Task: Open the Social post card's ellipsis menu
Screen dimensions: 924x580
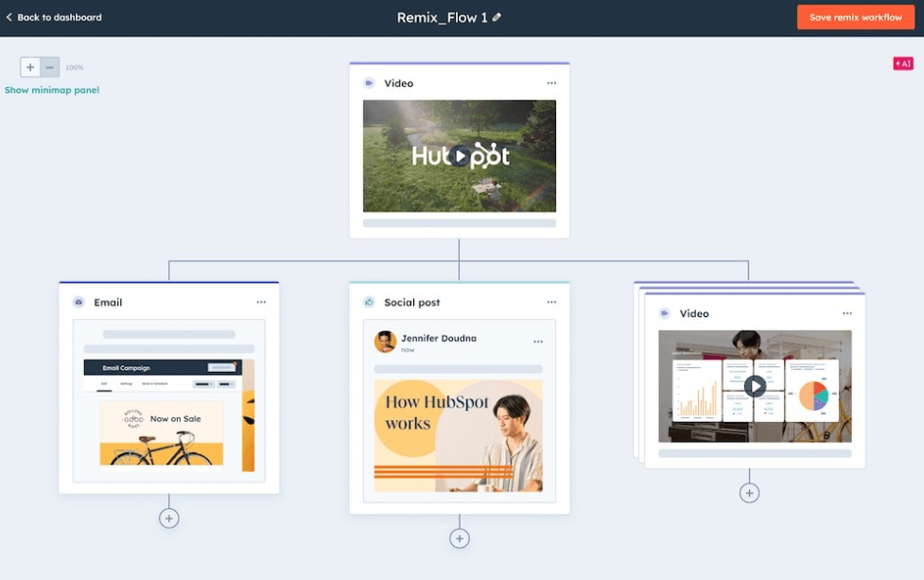Action: pos(552,302)
